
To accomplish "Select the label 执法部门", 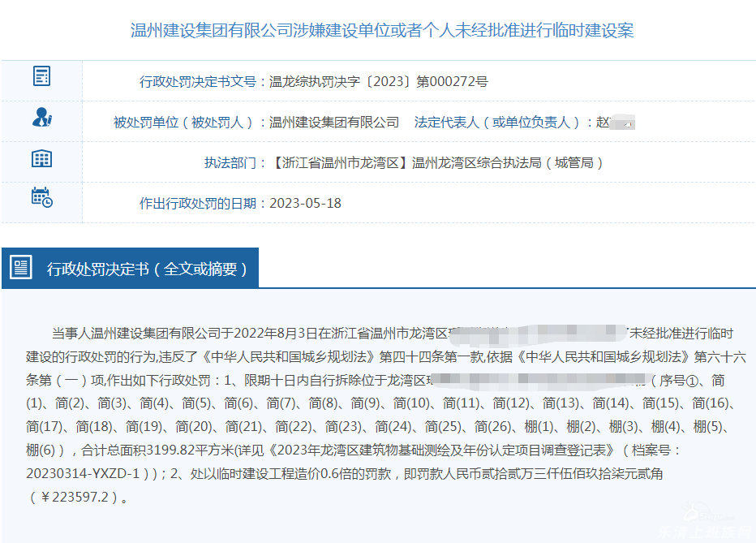I will [230, 163].
